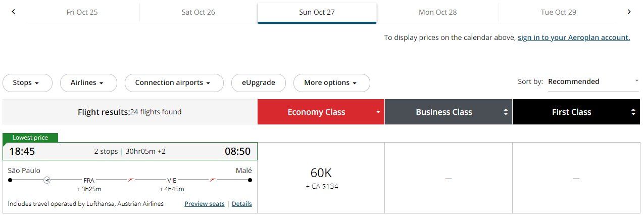
Task: Go to previous dates with left arrow
Action: click(x=13, y=12)
